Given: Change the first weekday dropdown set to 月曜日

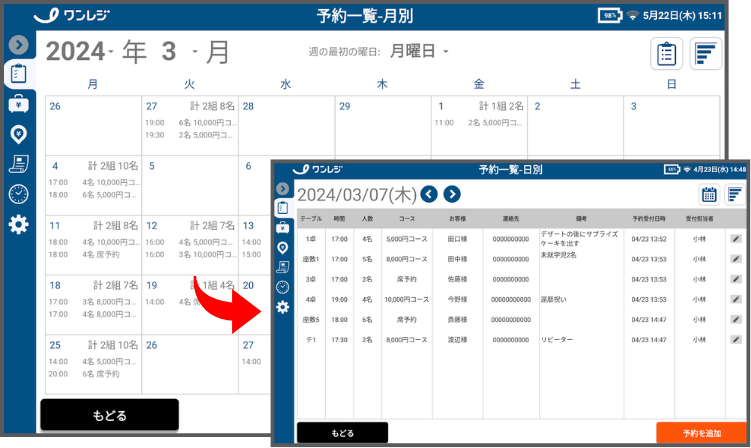Looking at the screenshot, I should pos(419,51).
